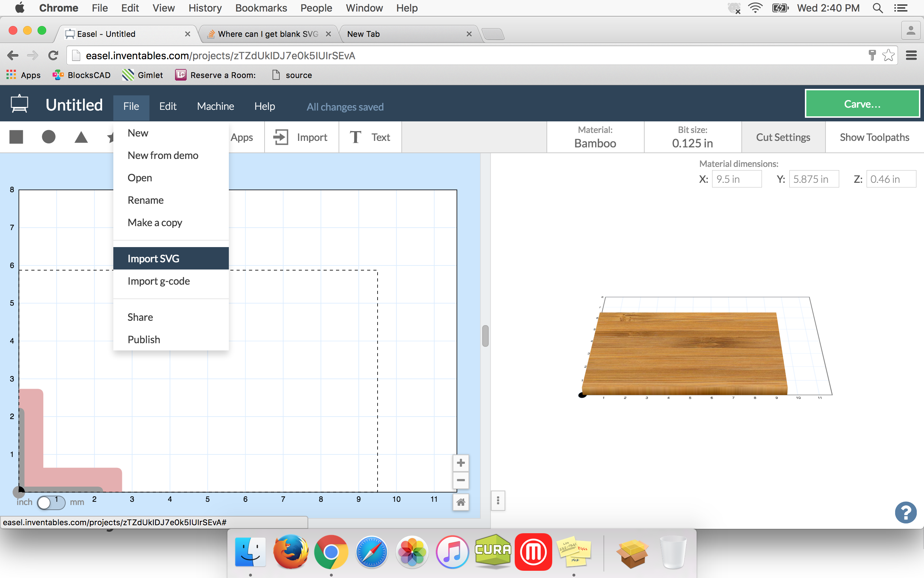924x578 pixels.
Task: Choose Open in File menu
Action: coord(171,178)
